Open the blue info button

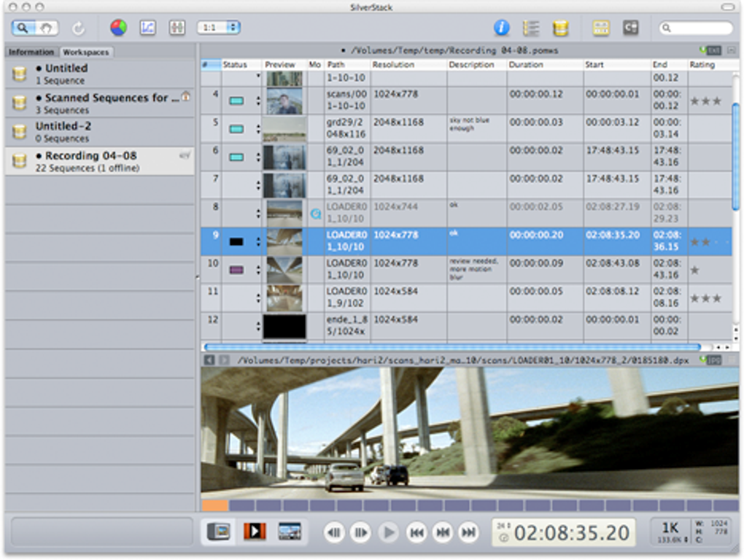coord(502,28)
